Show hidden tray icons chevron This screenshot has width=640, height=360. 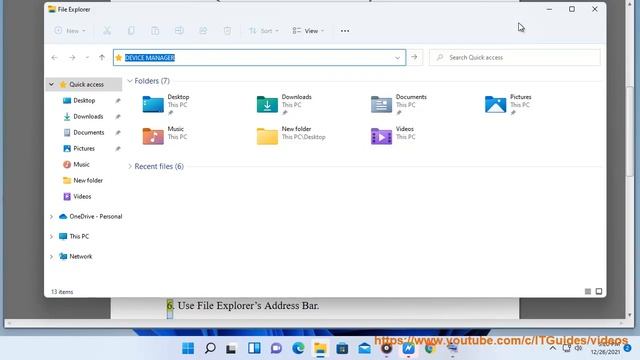point(553,348)
